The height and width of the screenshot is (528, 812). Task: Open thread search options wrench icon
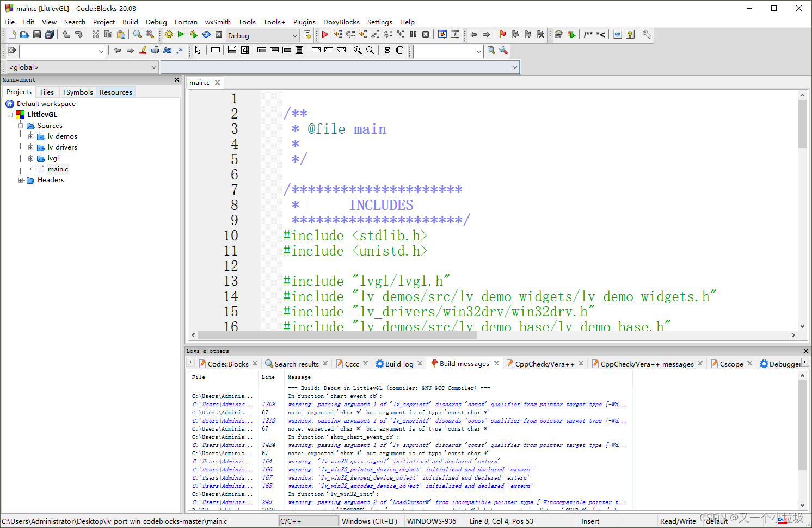tap(503, 51)
